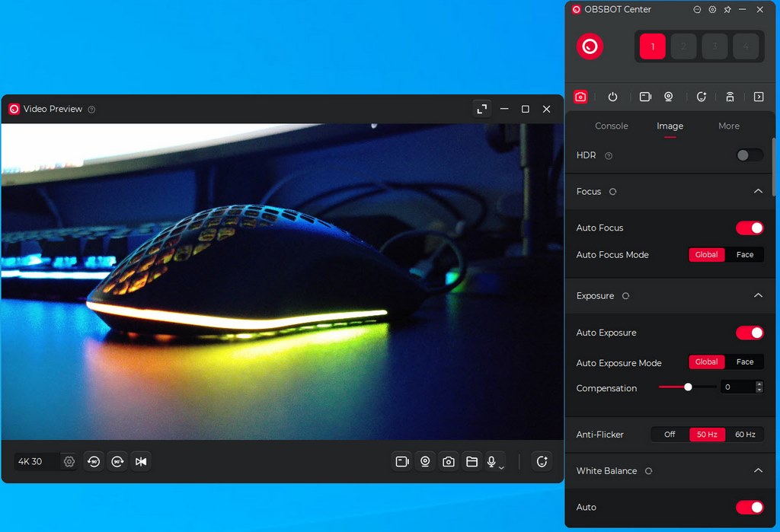The height and width of the screenshot is (532, 780).
Task: Set Auto Focus Mode to Global
Action: (x=706, y=254)
